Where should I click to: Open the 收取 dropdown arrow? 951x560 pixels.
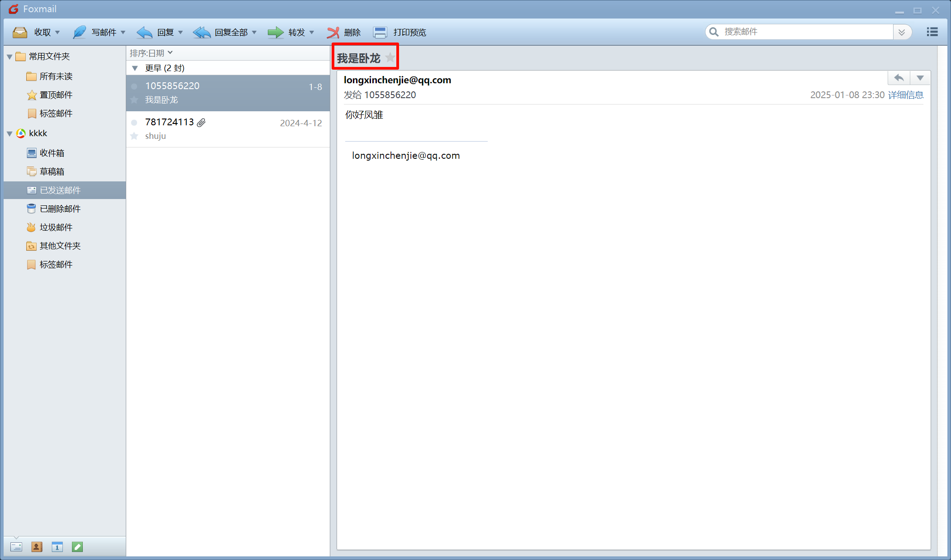coord(57,33)
